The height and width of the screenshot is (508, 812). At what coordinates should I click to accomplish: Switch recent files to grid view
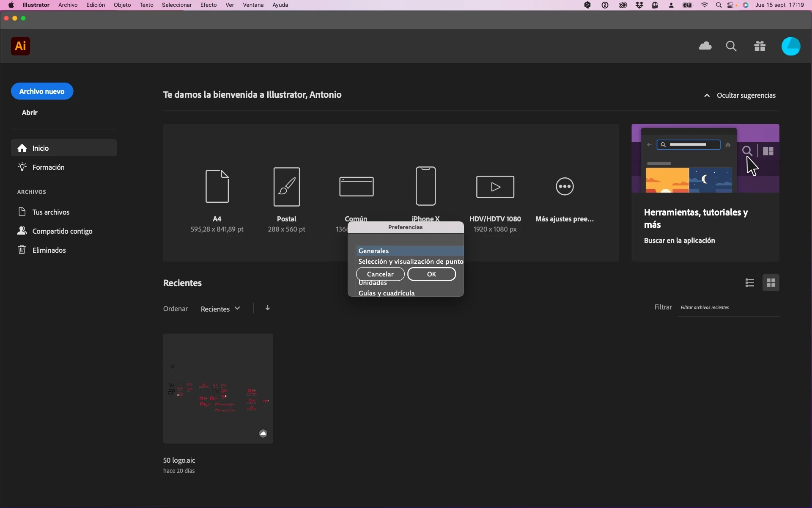[771, 283]
